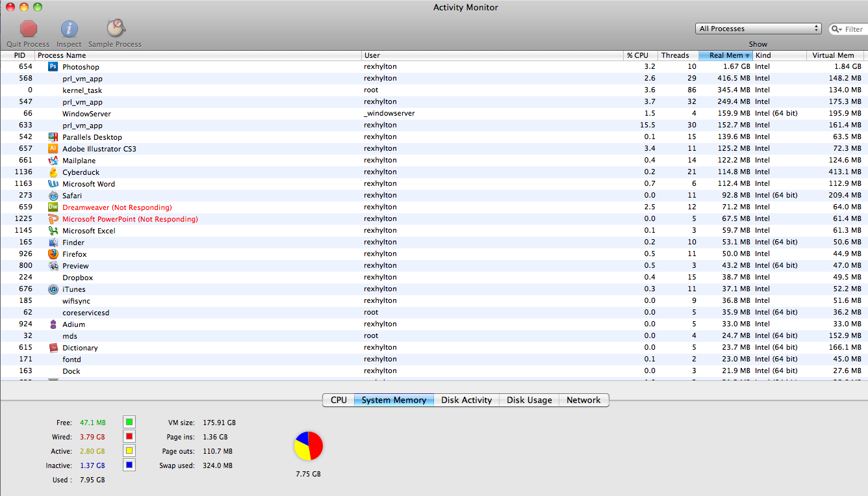
Task: Switch to the CPU tab
Action: pos(338,400)
